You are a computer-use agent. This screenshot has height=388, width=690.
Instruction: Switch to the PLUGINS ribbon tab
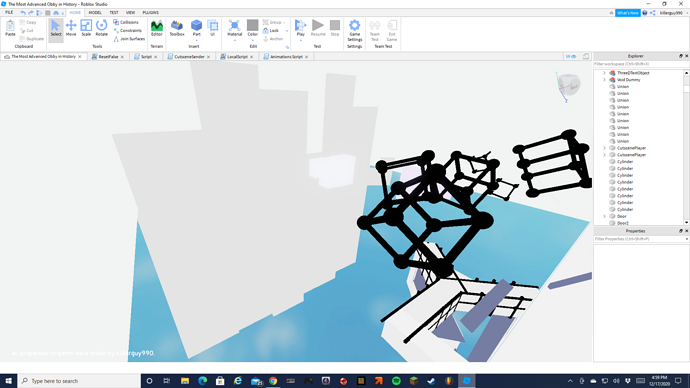(150, 13)
